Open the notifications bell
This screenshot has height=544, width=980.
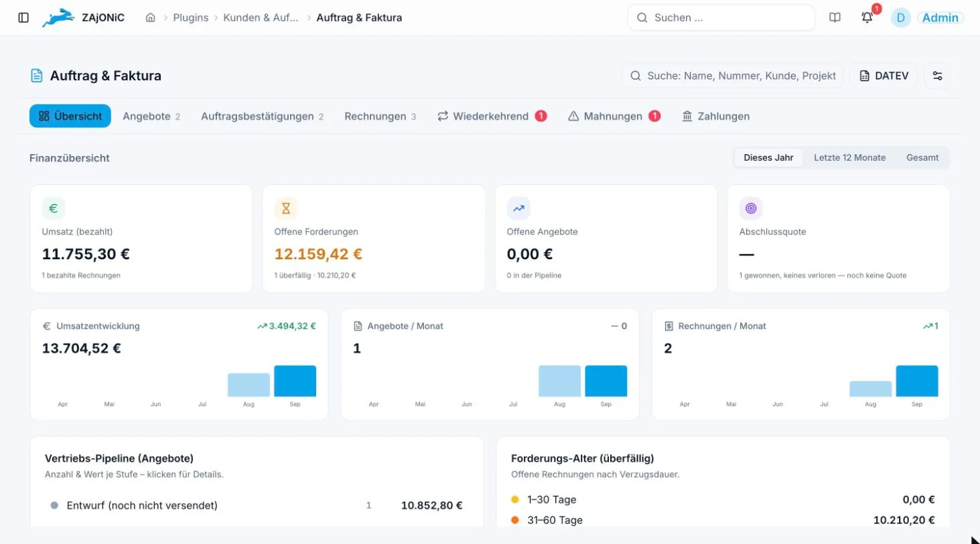tap(867, 17)
